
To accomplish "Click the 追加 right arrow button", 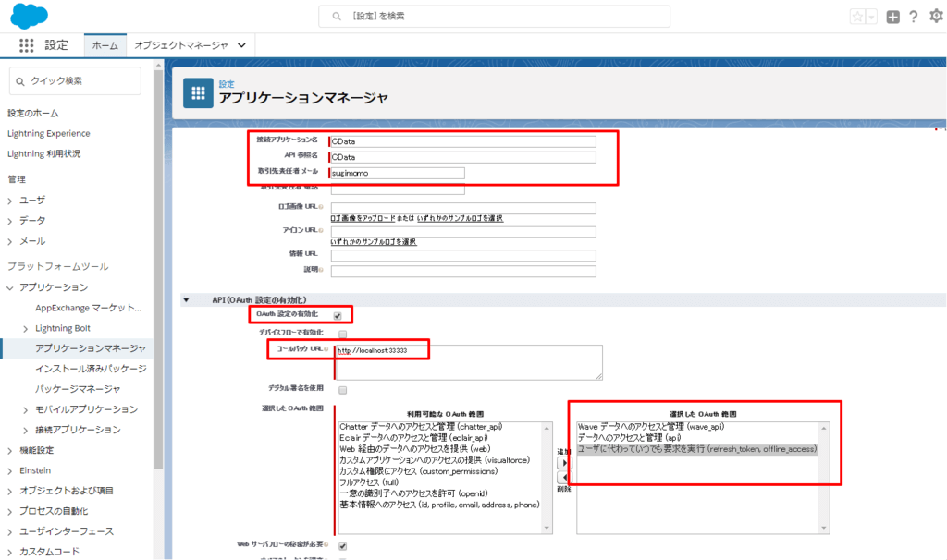I will pos(563,463).
